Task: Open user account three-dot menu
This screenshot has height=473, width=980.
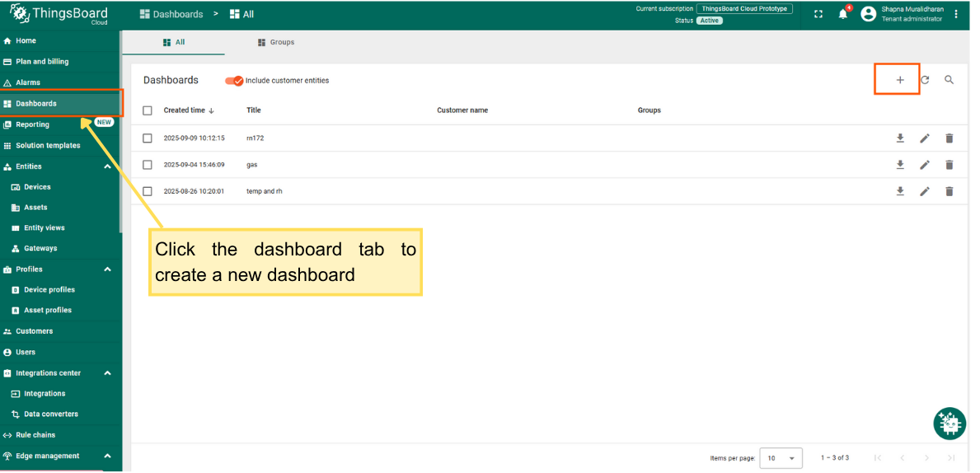Action: click(956, 14)
